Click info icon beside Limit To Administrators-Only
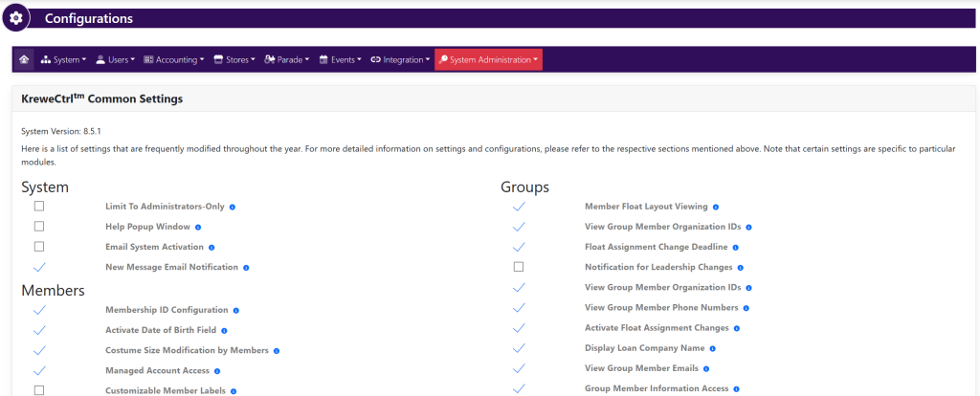This screenshot has height=396, width=980. click(x=233, y=207)
